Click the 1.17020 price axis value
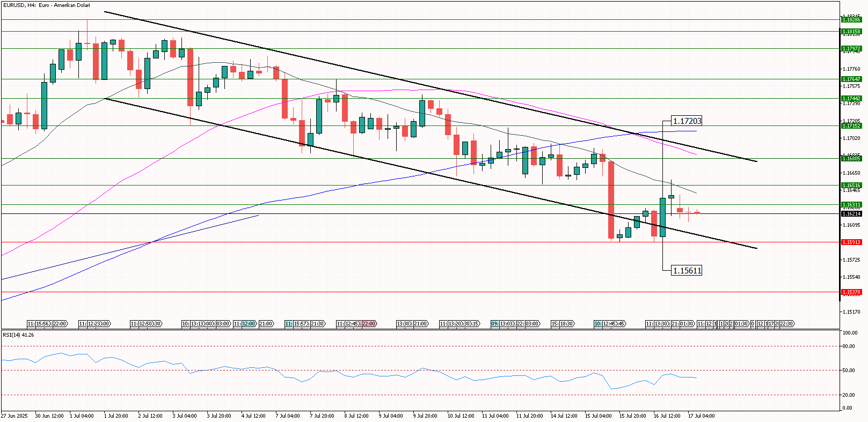 (852, 138)
